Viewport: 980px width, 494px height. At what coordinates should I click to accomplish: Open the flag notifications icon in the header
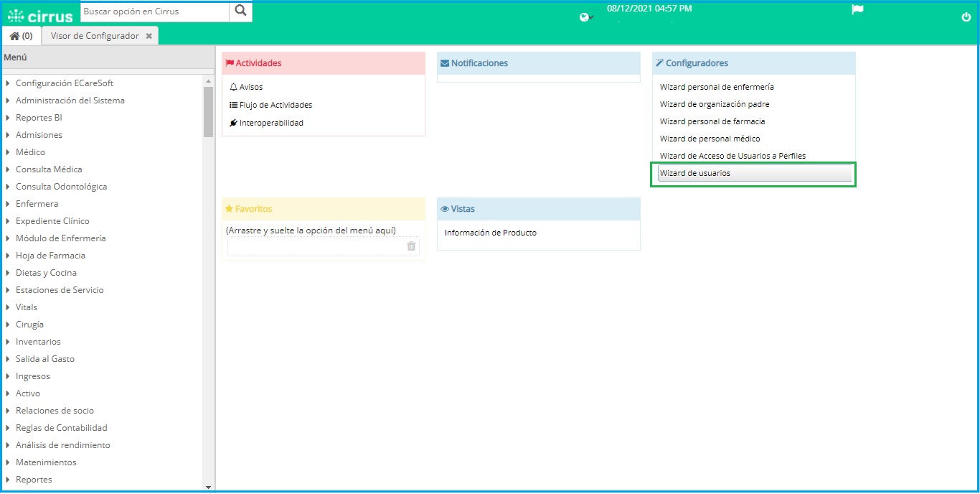click(857, 10)
